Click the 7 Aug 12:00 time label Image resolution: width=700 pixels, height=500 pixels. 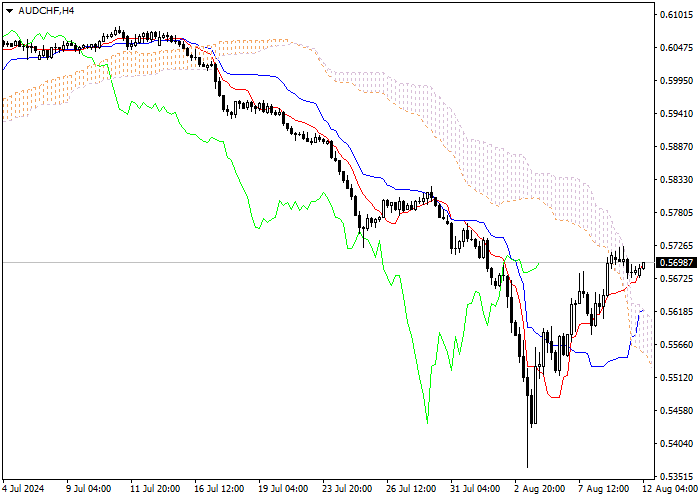(x=604, y=489)
